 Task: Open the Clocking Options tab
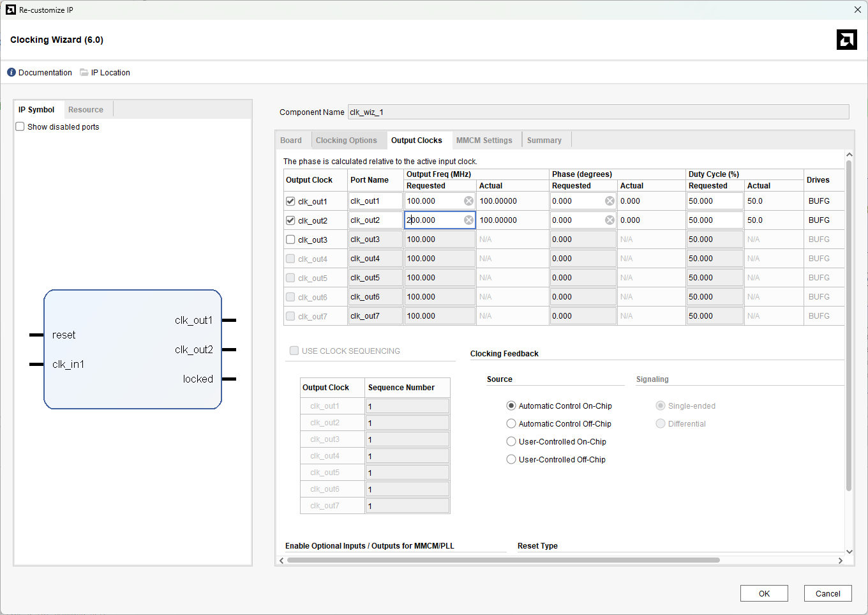[x=346, y=140]
